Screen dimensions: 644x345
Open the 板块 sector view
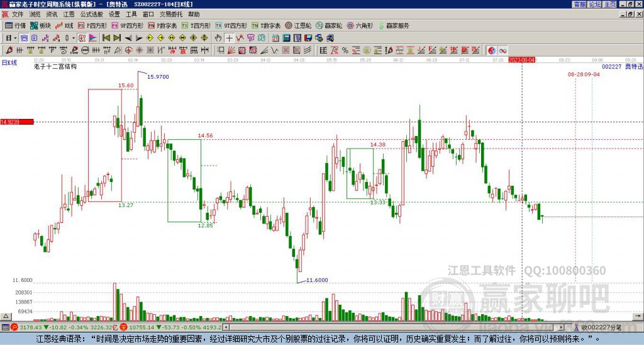click(x=41, y=25)
